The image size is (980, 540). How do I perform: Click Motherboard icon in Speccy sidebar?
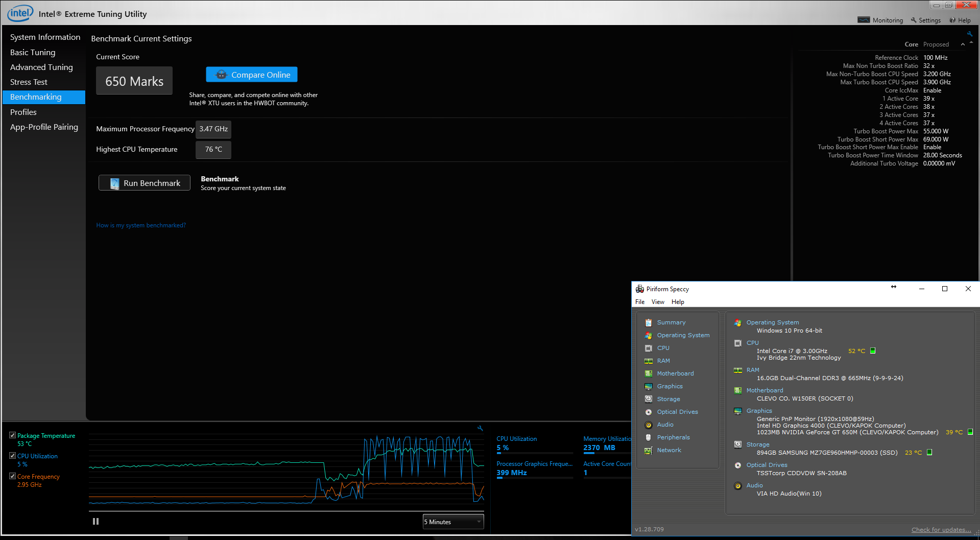pos(649,373)
